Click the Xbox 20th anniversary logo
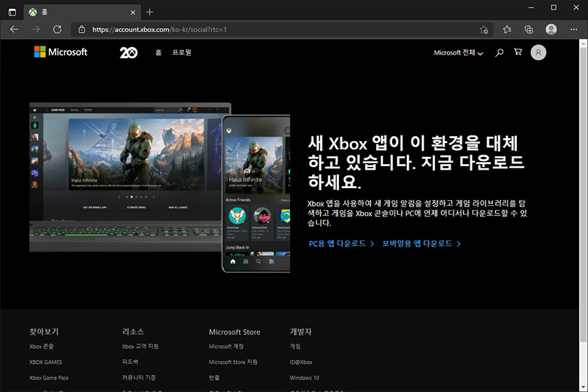 point(129,52)
